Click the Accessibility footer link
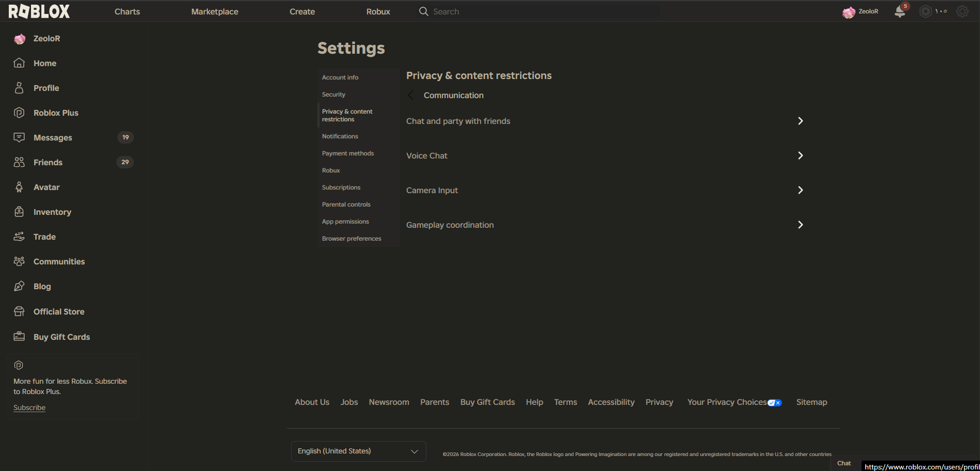The width and height of the screenshot is (980, 471). [x=611, y=402]
